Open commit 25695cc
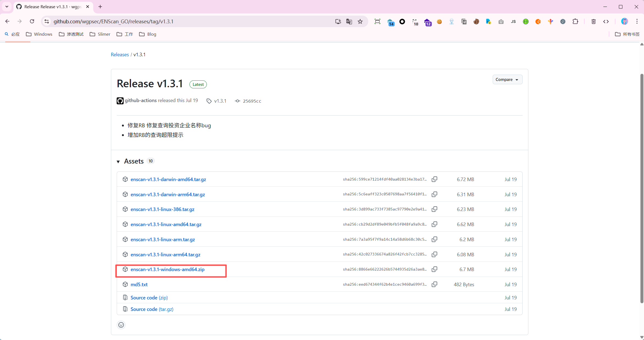Viewport: 644px width, 340px height. tap(252, 101)
